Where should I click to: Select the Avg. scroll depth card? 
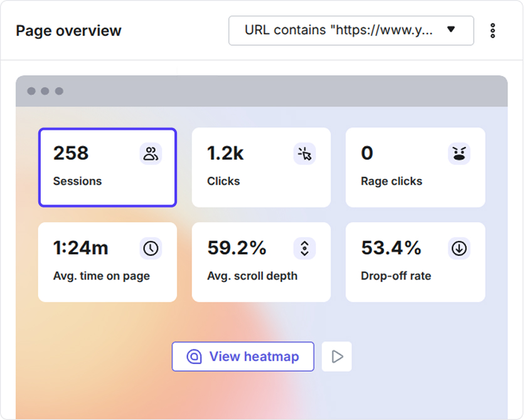(x=261, y=262)
